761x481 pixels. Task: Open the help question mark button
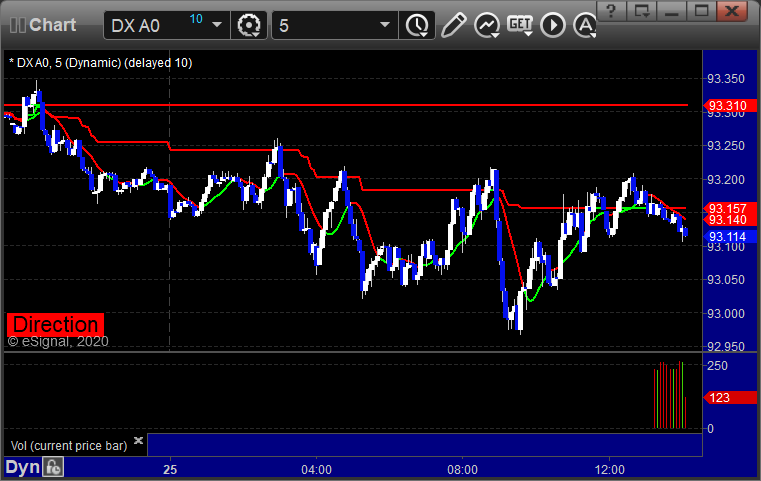pyautogui.click(x=612, y=11)
